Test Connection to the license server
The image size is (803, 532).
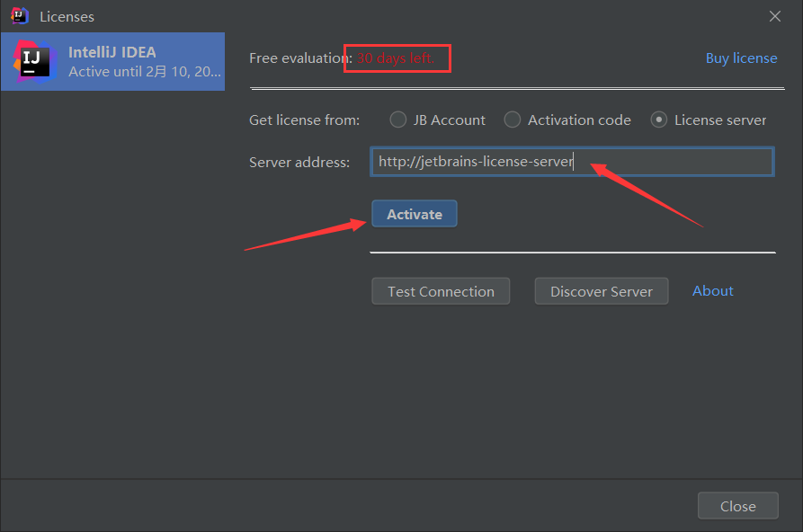[441, 291]
